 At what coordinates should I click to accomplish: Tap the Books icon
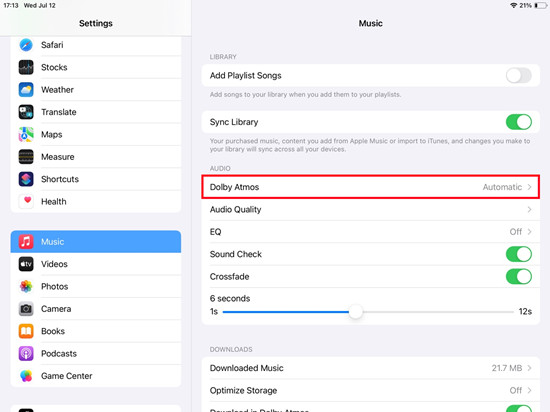(x=26, y=331)
